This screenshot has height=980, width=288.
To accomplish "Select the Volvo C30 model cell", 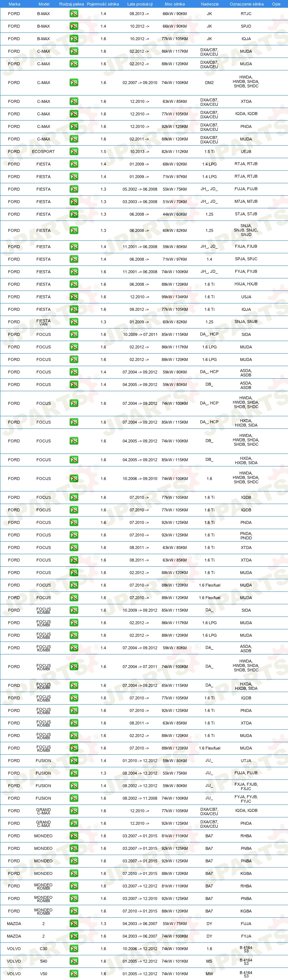I will point(43,949).
